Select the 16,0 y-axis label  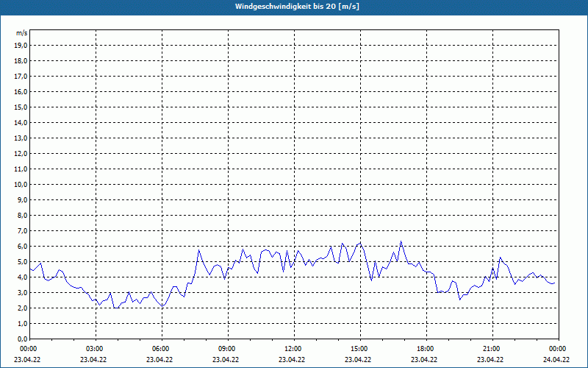click(x=21, y=91)
